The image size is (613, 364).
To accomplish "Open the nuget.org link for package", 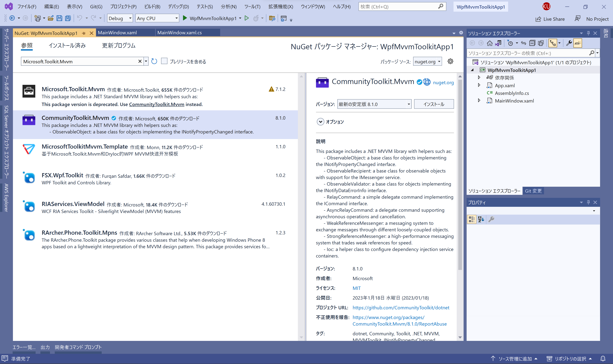I will pyautogui.click(x=443, y=83).
